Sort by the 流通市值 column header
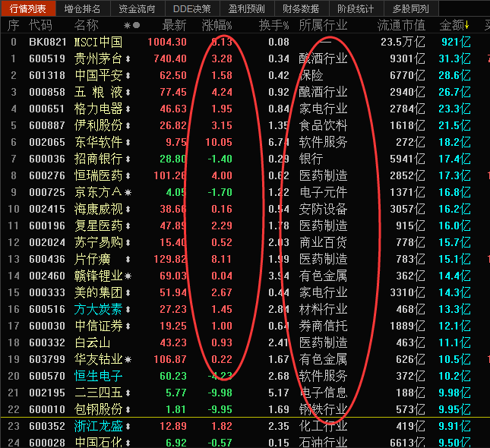The height and width of the screenshot is (448, 490). click(x=401, y=25)
